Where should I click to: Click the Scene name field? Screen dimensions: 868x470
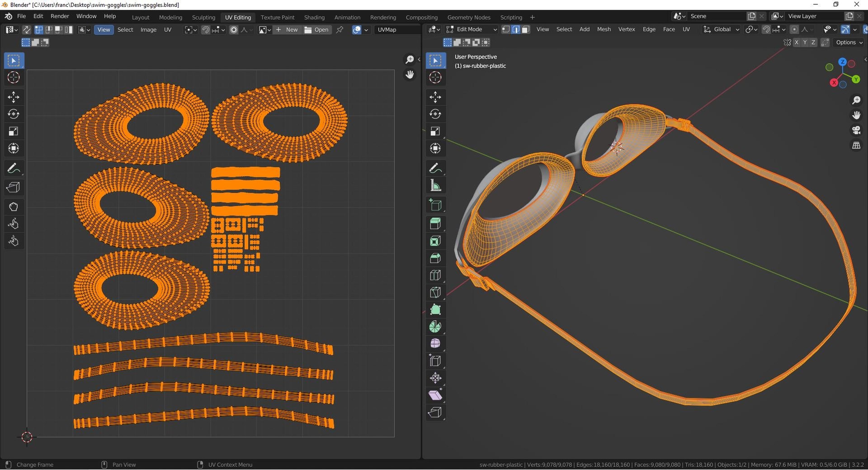click(717, 16)
